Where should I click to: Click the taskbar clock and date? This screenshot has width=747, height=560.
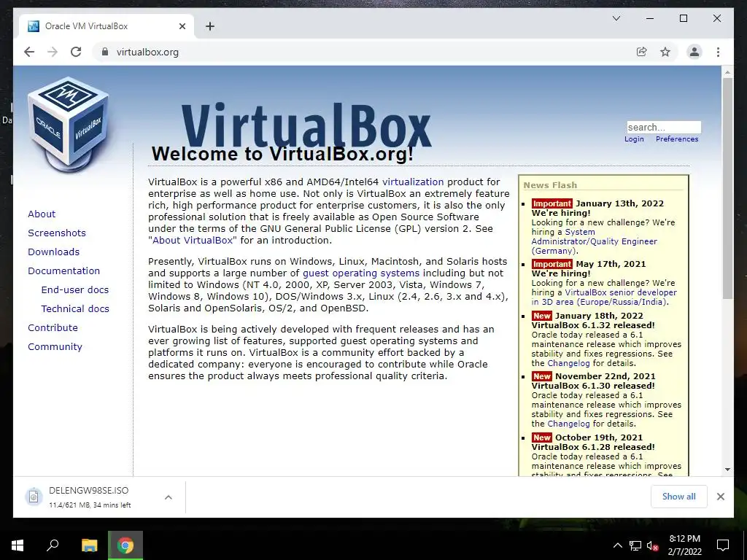(684, 545)
